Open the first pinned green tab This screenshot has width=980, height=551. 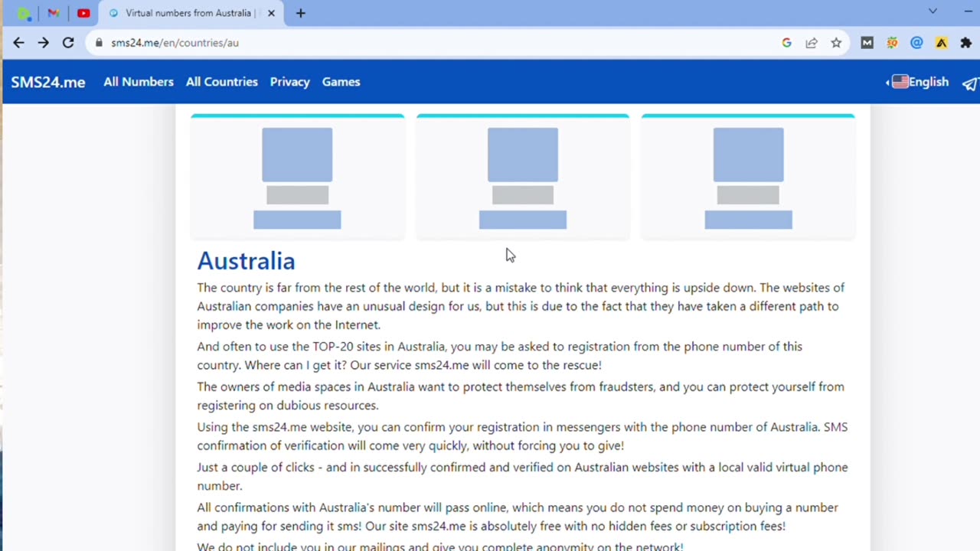(x=23, y=13)
